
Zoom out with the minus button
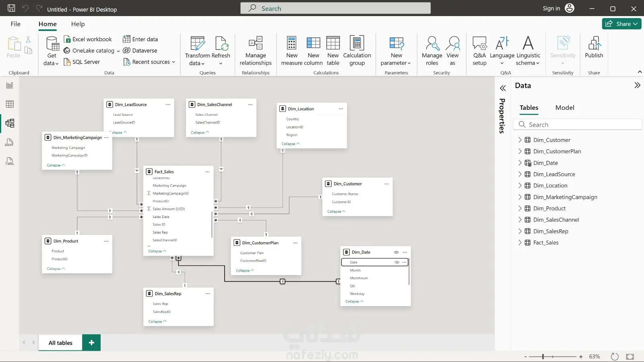525,356
